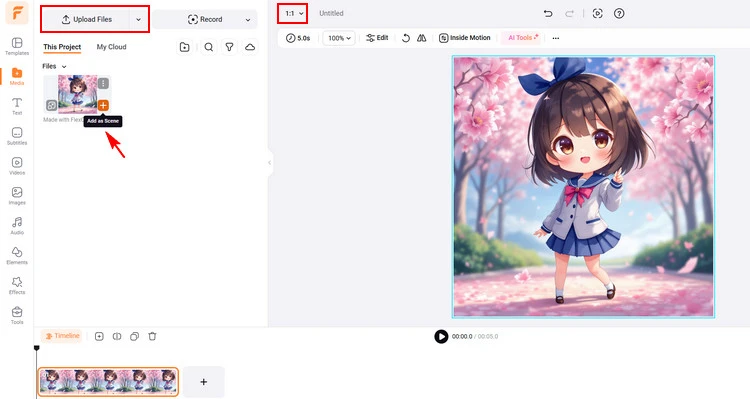Duplicate the selected scene

click(134, 336)
